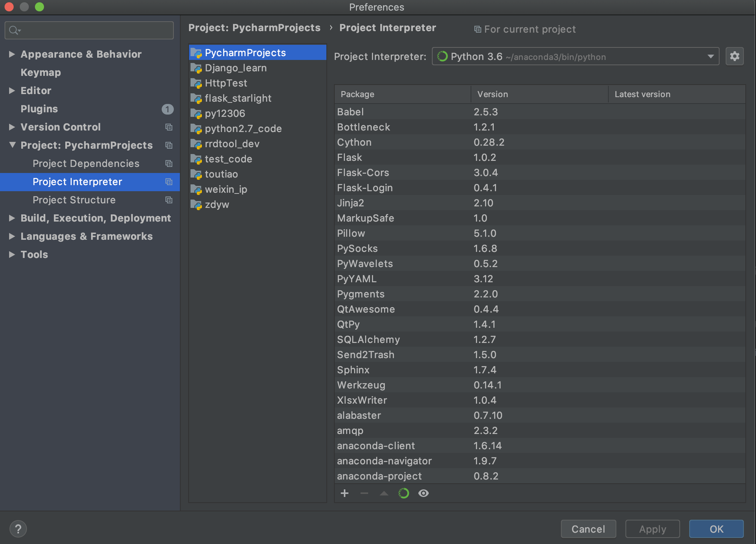Screen dimensions: 756x544
Task: Click the copy icon next to Version Control
Action: tap(169, 127)
